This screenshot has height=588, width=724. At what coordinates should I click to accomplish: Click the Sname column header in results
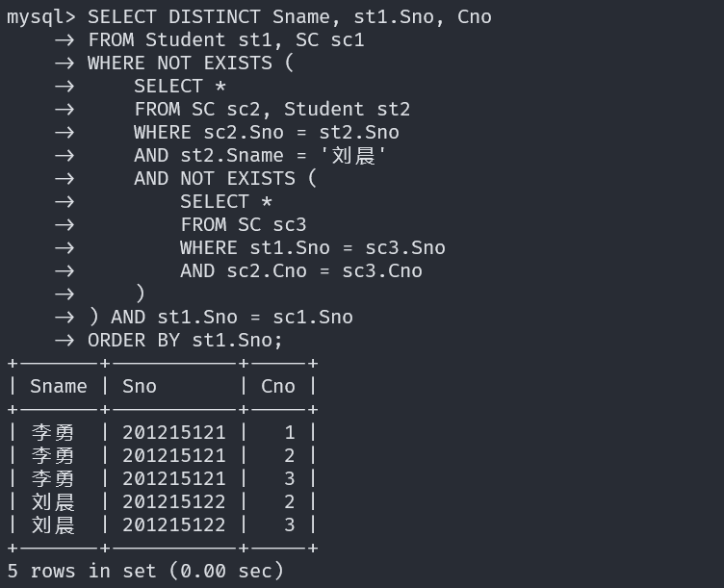coord(59,386)
